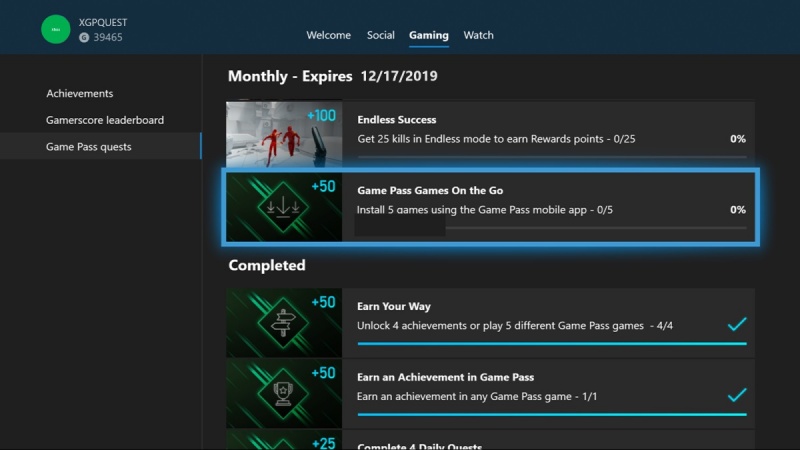Click the 0% value on Game Pass Games On the Go
The width and height of the screenshot is (800, 450).
738,210
